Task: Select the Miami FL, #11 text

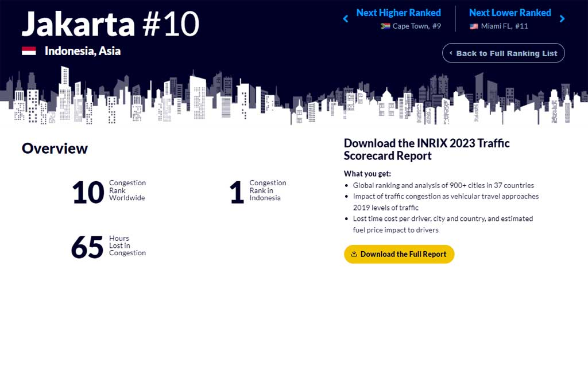Action: pyautogui.click(x=505, y=26)
